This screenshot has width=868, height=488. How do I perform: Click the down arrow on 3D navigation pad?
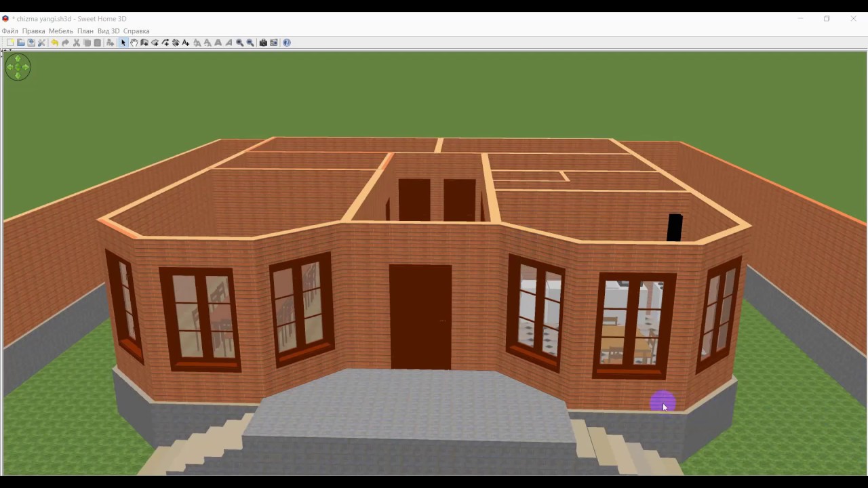pos(18,76)
